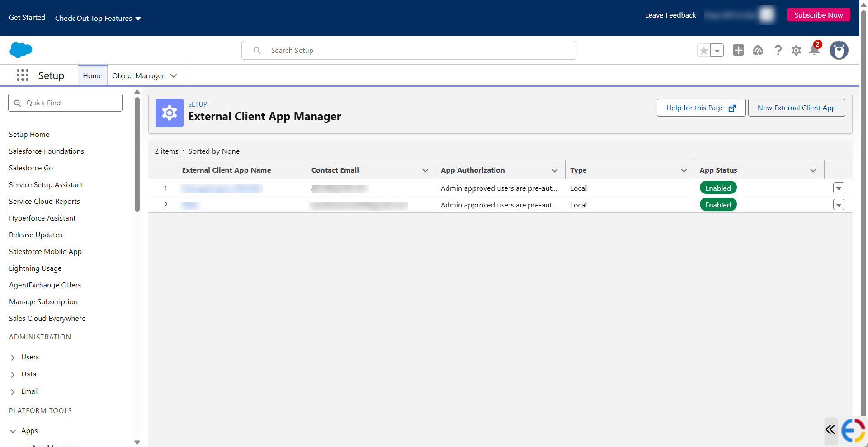The image size is (868, 447).
Task: Switch to the Home tab
Action: [x=93, y=75]
